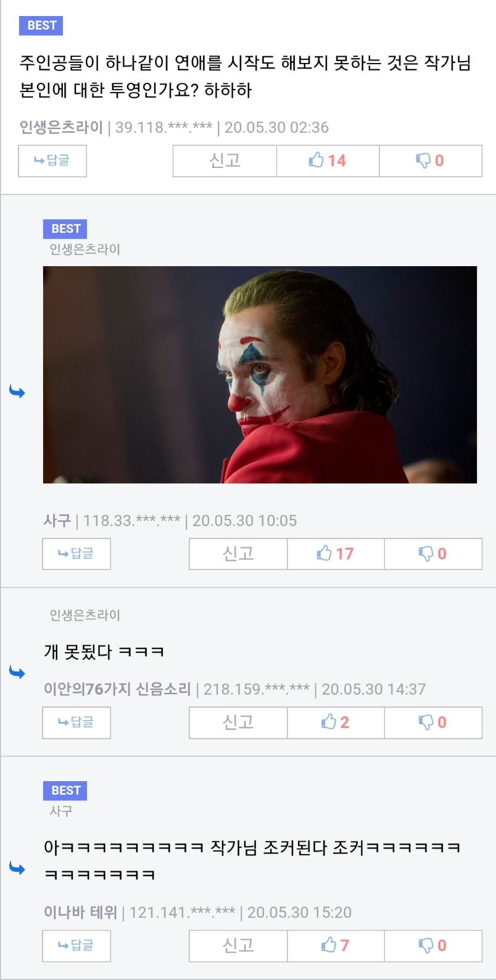Open 인생은츠라이 user profile on top comment
This screenshot has width=496, height=980.
[61, 127]
